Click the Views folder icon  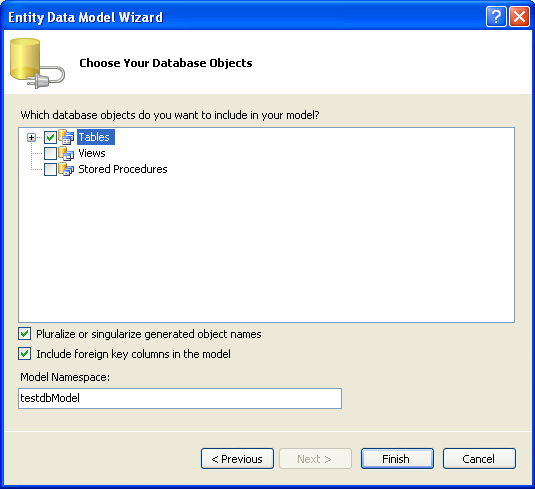[66, 153]
